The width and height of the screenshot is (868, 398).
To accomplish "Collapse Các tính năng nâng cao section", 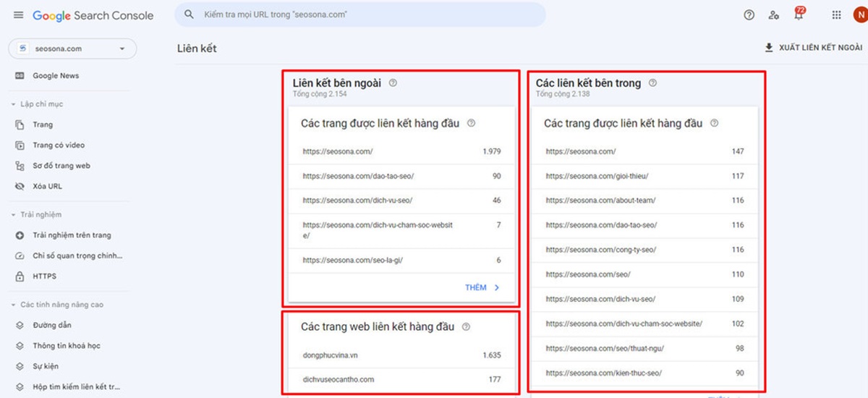I will (13, 305).
